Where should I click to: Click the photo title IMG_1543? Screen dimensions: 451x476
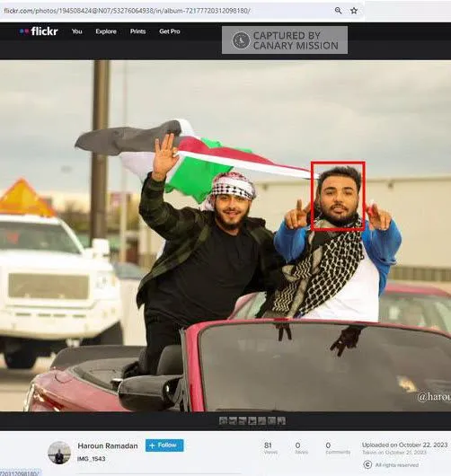[x=91, y=458]
